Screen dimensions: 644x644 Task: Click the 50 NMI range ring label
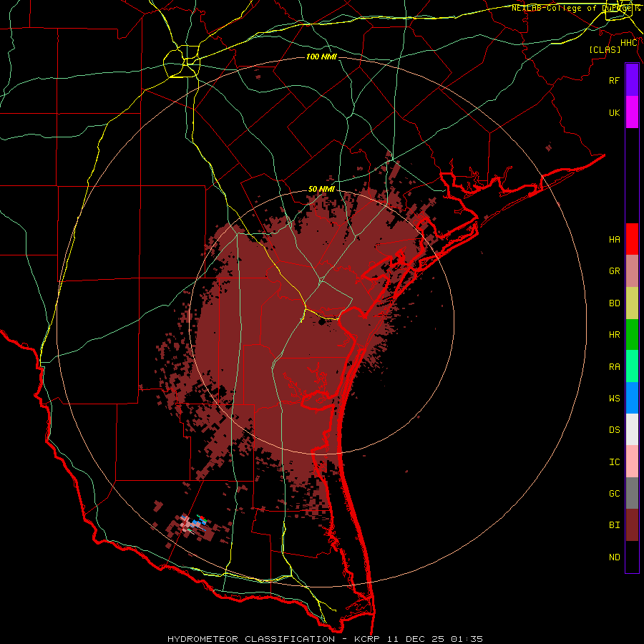pos(321,189)
